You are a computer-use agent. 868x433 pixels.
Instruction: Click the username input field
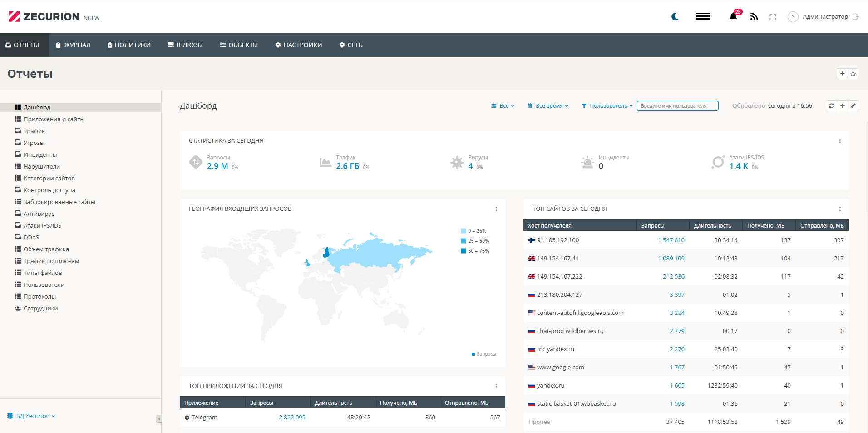coord(677,106)
